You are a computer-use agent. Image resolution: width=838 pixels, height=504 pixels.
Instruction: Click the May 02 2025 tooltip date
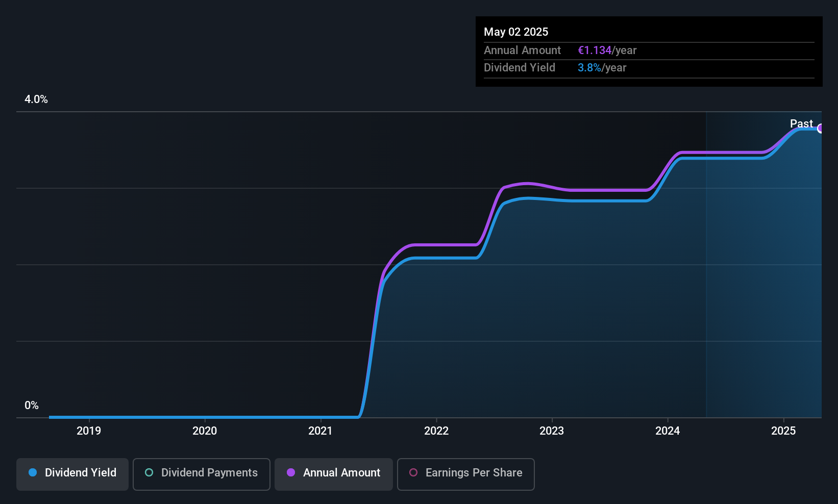coord(516,32)
